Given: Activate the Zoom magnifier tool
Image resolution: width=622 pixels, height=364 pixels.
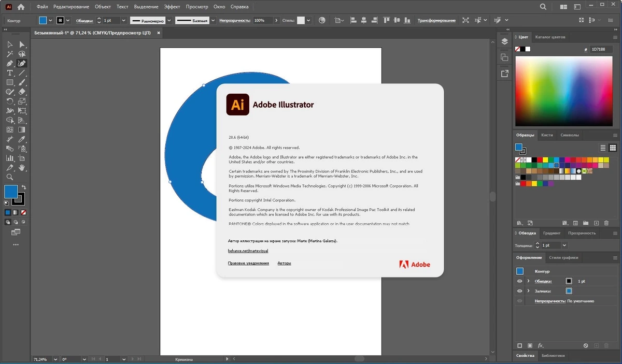Looking at the screenshot, I should coord(10,177).
